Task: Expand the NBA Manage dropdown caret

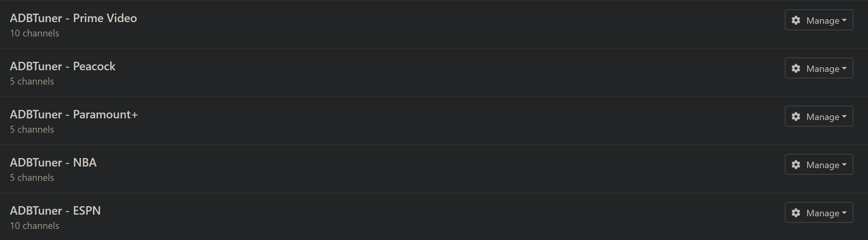Action: click(x=844, y=165)
